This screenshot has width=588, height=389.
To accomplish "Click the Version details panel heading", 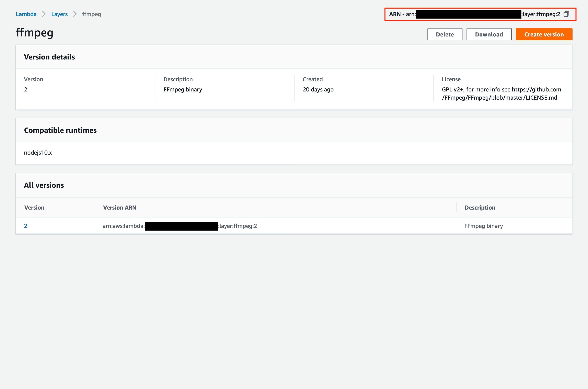I will (49, 57).
